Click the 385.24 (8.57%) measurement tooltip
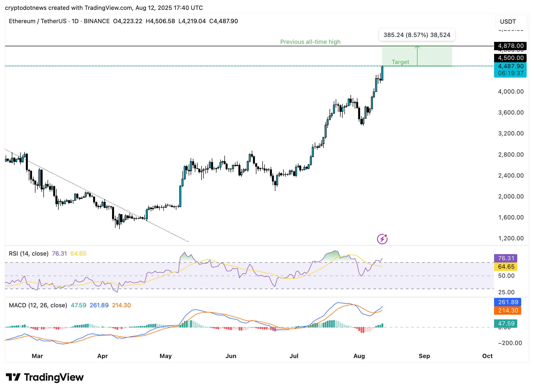The image size is (534, 392). (417, 35)
